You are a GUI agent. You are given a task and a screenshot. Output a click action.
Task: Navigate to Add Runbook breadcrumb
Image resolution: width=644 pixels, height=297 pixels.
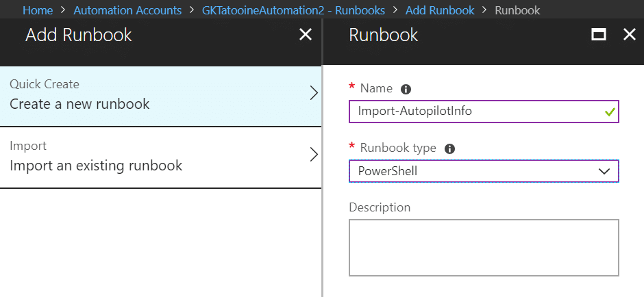(x=440, y=10)
